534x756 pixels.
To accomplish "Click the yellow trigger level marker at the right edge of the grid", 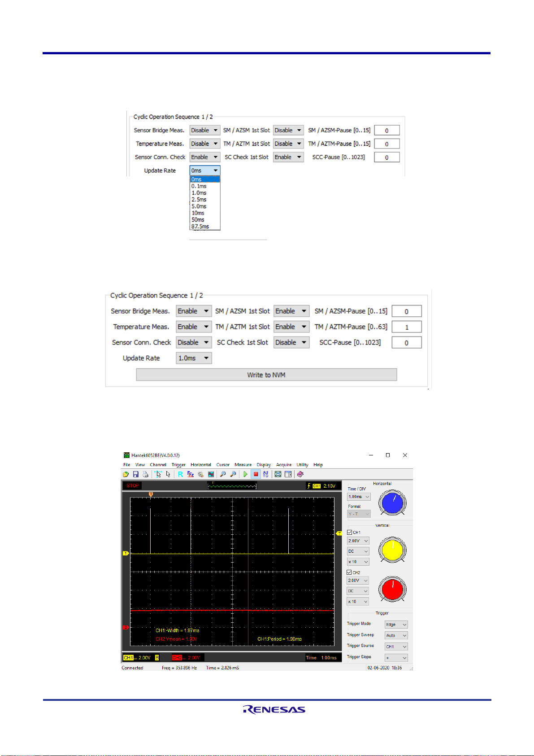I will click(x=339, y=533).
